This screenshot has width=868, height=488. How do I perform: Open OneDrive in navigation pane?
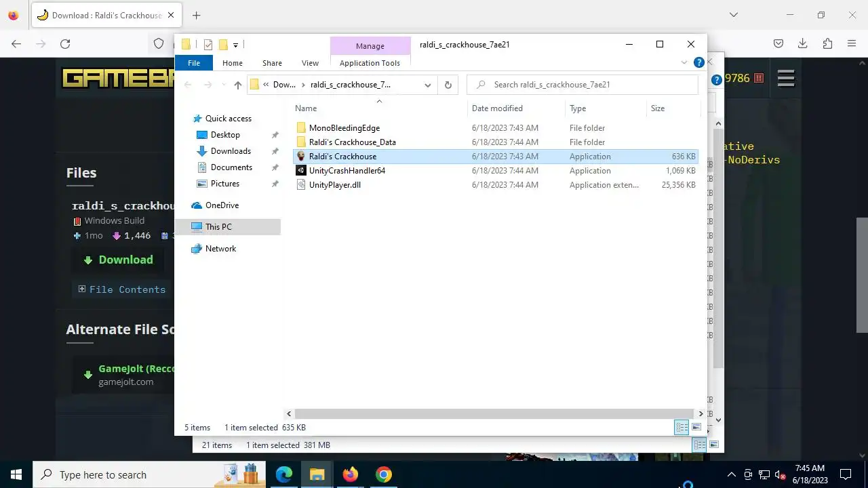222,205
